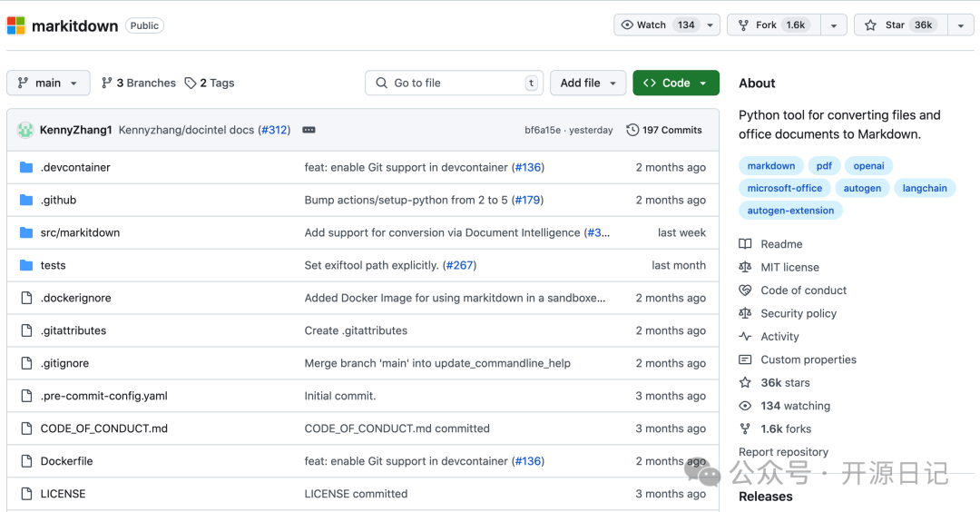Click the file icon for .dockerignore
The width and height of the screenshot is (980, 512).
tap(26, 298)
